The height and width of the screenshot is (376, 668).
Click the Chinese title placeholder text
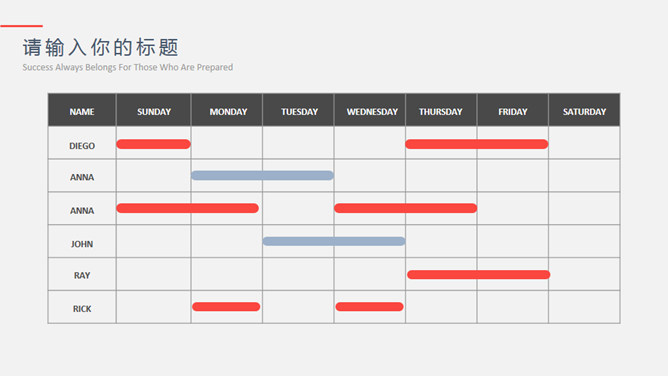coord(101,47)
